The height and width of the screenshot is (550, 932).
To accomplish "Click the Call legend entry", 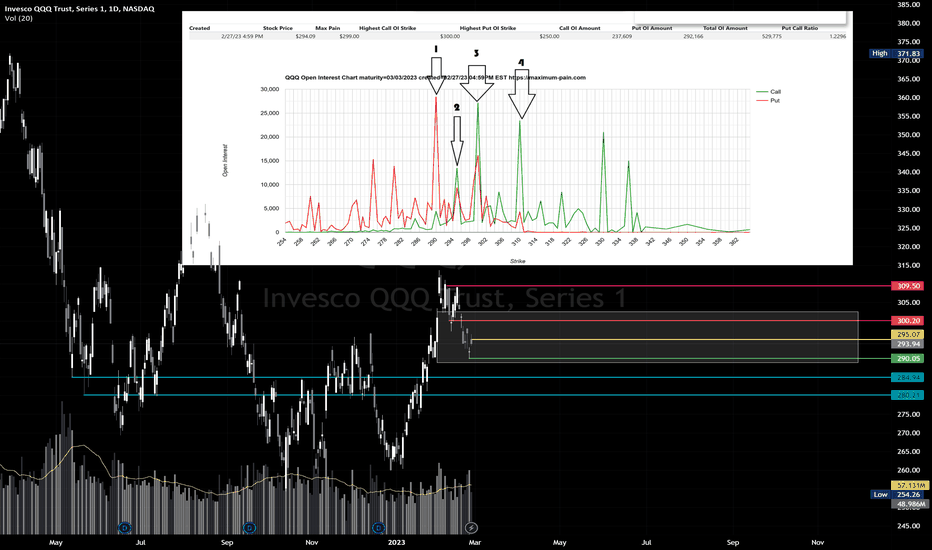I will point(769,92).
